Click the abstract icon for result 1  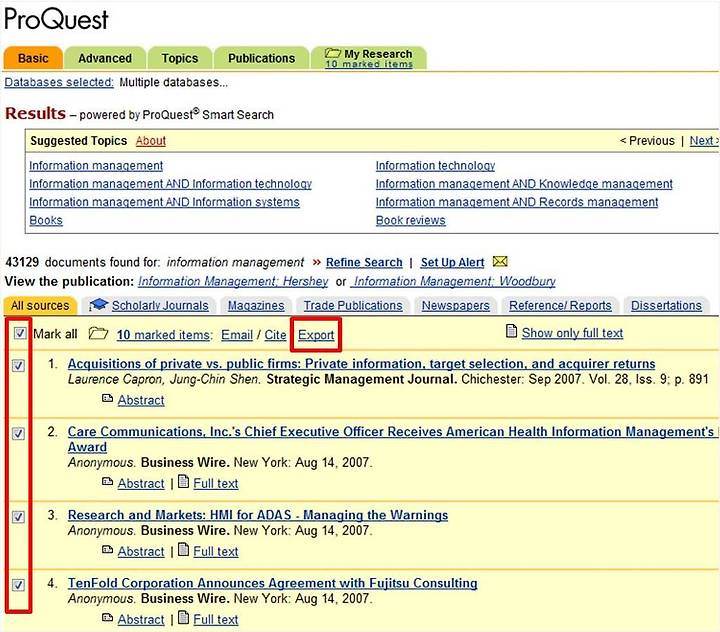pos(107,399)
